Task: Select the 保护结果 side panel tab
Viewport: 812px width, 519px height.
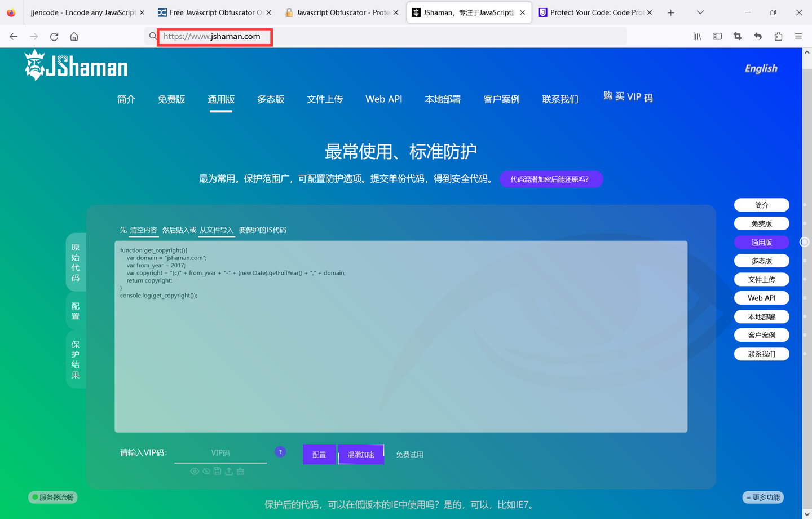Action: [x=76, y=359]
